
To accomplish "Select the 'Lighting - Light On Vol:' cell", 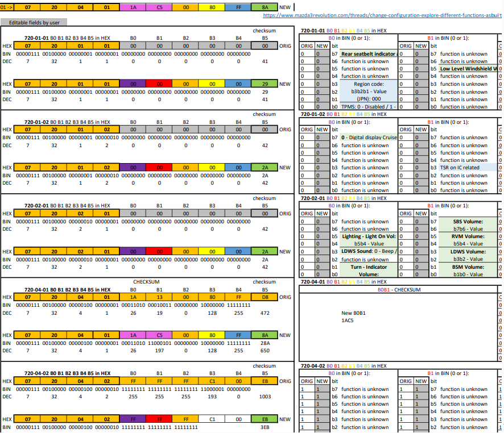I will click(369, 236).
